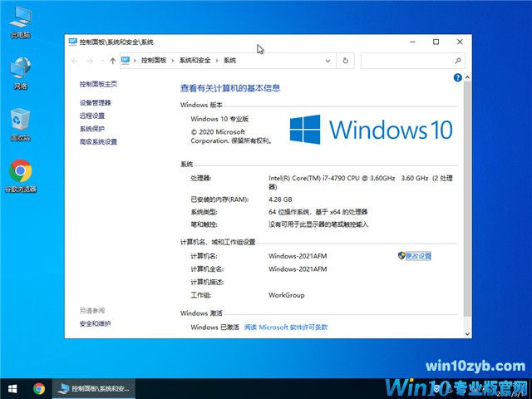Open 控制面板主页 link

(98, 84)
